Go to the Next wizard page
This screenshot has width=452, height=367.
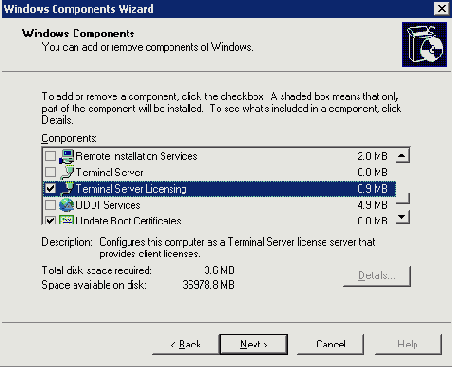click(x=254, y=344)
